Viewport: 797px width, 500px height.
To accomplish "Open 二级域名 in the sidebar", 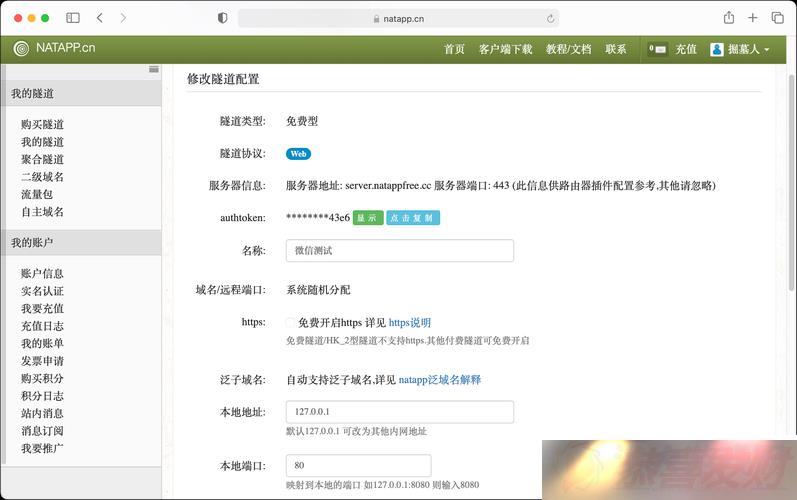I will tap(42, 177).
